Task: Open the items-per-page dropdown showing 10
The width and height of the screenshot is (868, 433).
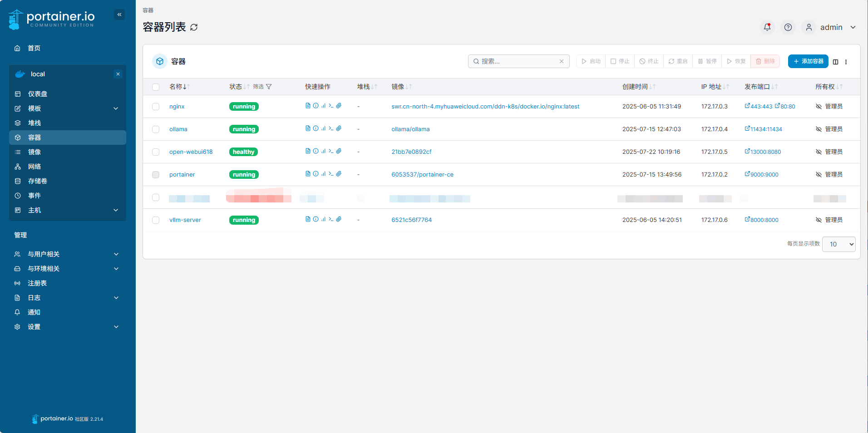Action: (x=839, y=244)
